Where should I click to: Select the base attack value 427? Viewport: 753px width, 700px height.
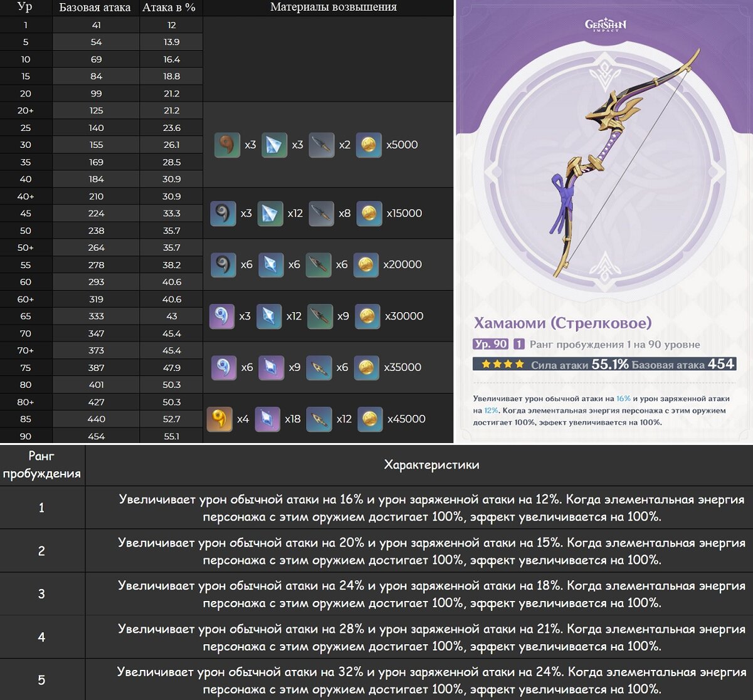point(96,402)
